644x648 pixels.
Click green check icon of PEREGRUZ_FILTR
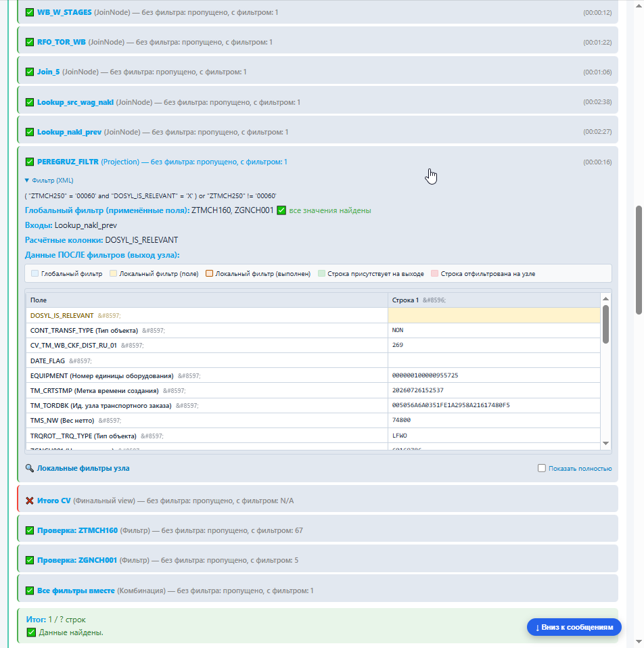(x=30, y=162)
